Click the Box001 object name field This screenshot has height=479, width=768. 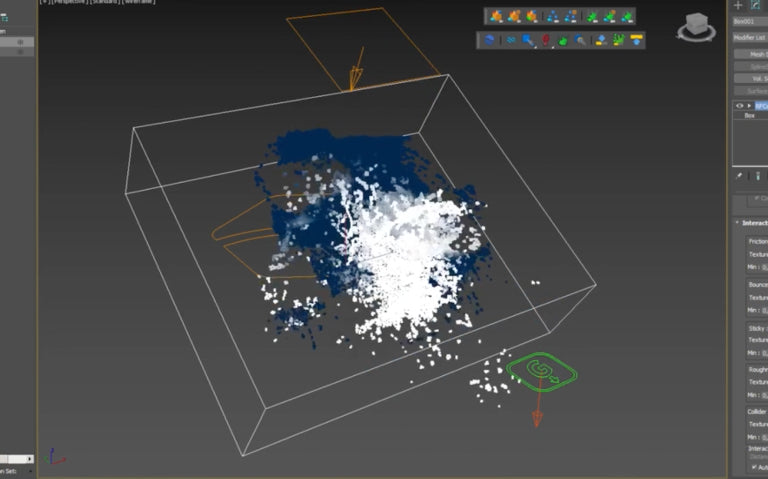click(750, 22)
